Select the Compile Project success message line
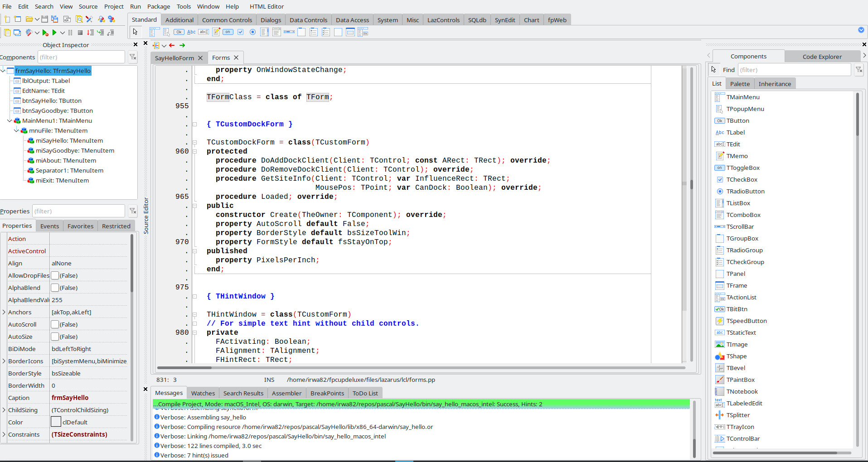The image size is (868, 462). point(422,404)
